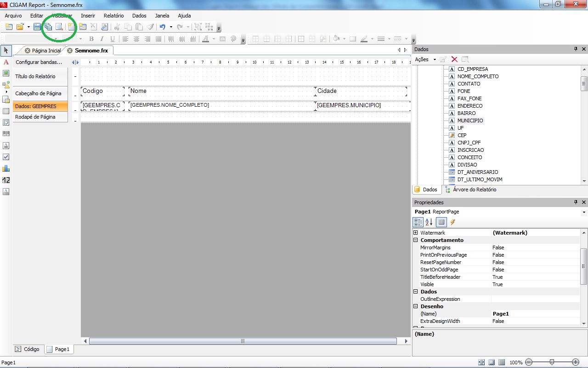
Task: Delete the selected data item (red X)
Action: click(x=454, y=59)
